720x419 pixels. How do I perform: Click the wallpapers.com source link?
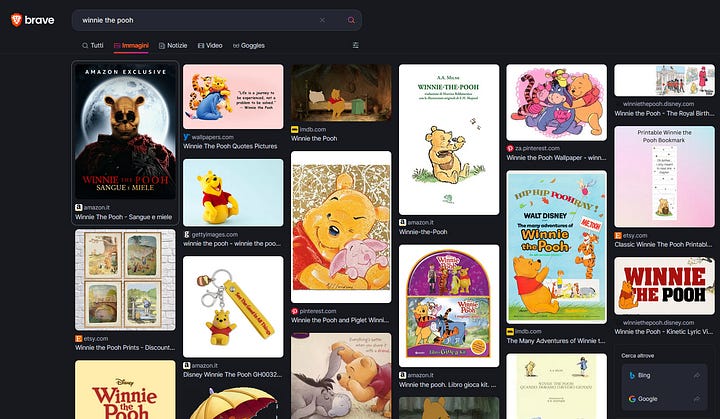(x=213, y=137)
